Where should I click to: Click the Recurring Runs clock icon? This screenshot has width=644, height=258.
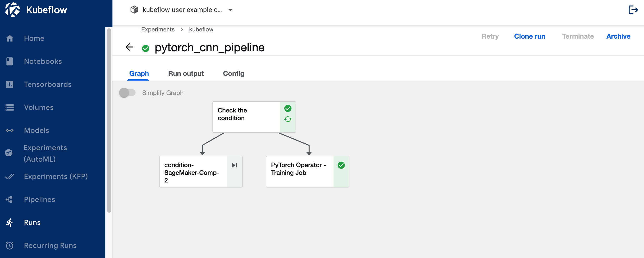10,246
